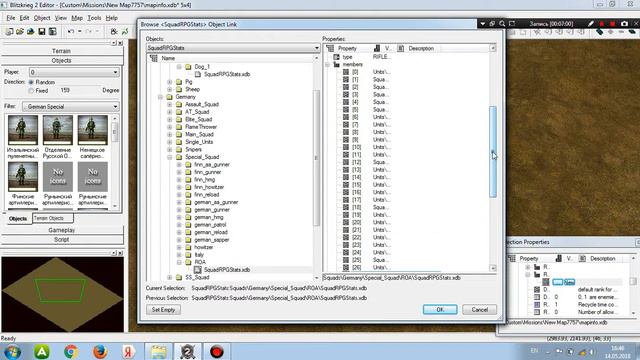
Task: Select the finn_howitzer tree item
Action: 209,187
